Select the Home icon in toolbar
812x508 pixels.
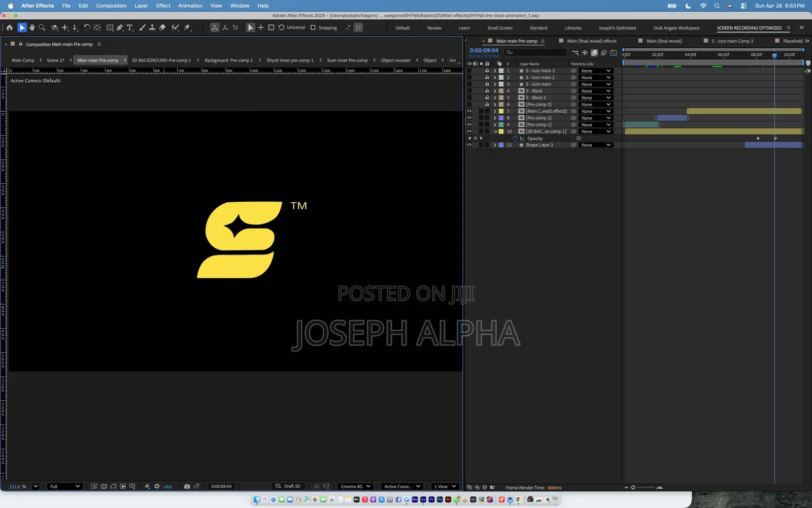click(x=9, y=27)
